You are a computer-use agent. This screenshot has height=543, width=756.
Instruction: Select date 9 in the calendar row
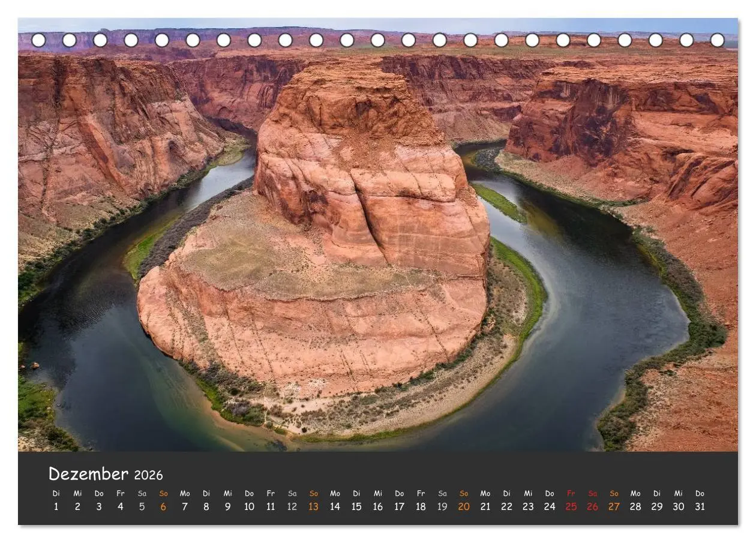(228, 506)
